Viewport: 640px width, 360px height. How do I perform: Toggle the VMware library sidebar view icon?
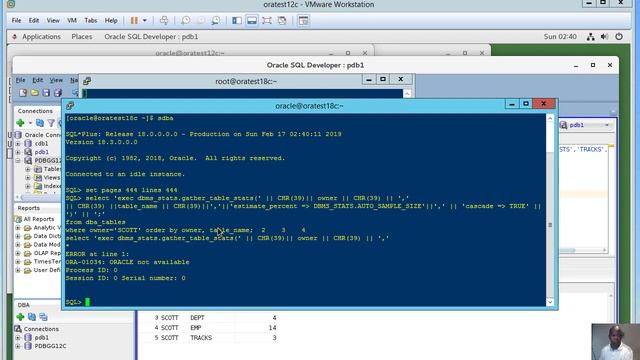tap(237, 20)
